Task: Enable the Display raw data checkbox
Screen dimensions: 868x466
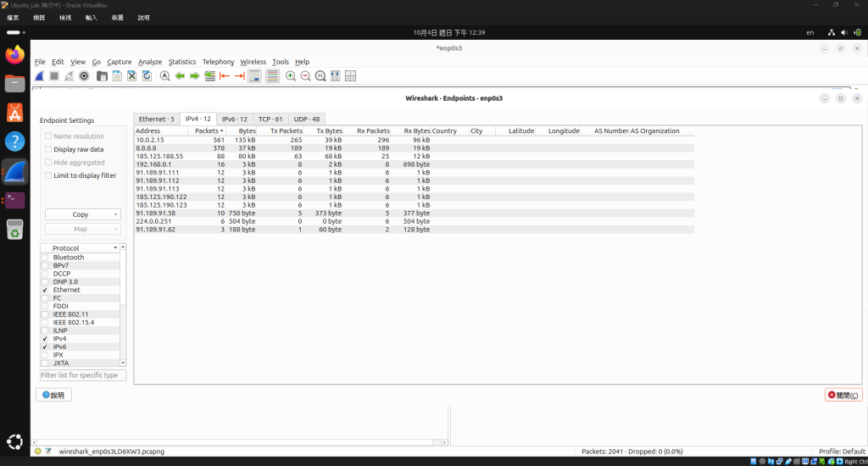Action: (48, 149)
